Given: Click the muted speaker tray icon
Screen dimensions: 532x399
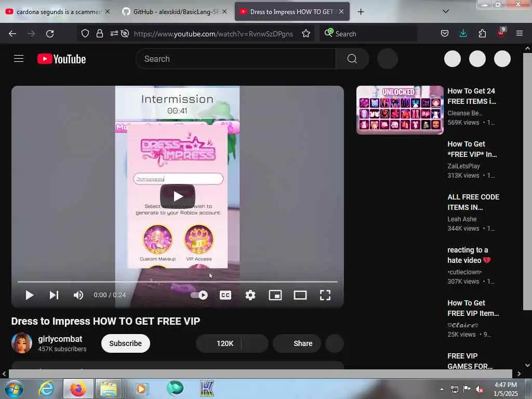Looking at the screenshot, I should [480, 389].
